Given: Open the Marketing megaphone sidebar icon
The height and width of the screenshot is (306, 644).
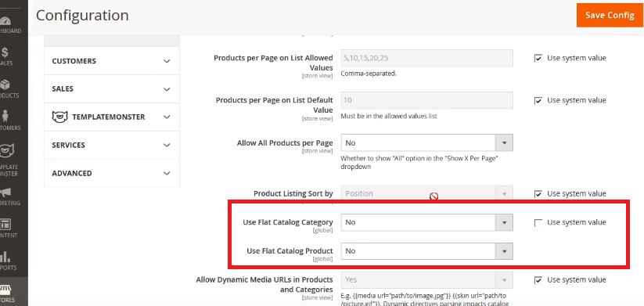Looking at the screenshot, I should coord(5,193).
